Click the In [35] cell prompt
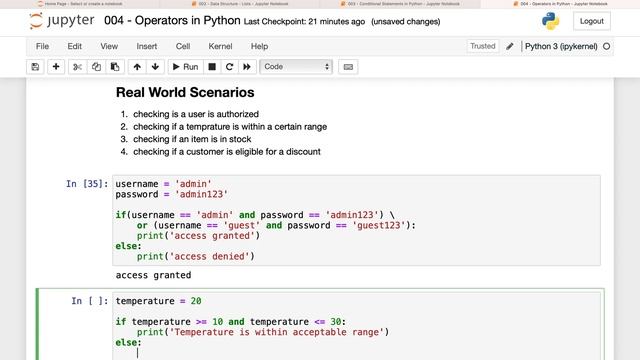This screenshot has width=640, height=360. coord(87,184)
